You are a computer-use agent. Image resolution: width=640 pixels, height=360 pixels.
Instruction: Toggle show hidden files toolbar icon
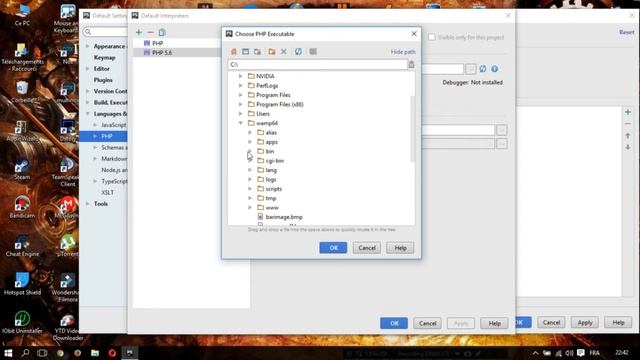[x=313, y=52]
